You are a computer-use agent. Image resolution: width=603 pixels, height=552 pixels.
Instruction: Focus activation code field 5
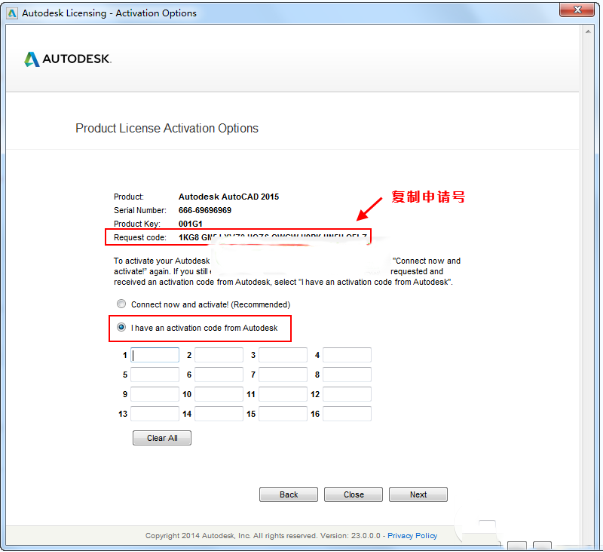pos(155,374)
